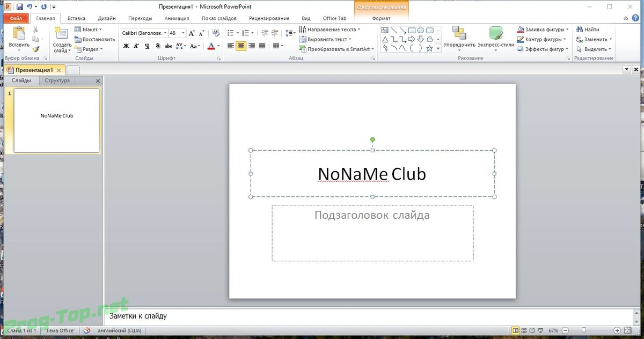Click spell check icon in status bar
Screen dimensions: 644x339
tap(87, 330)
